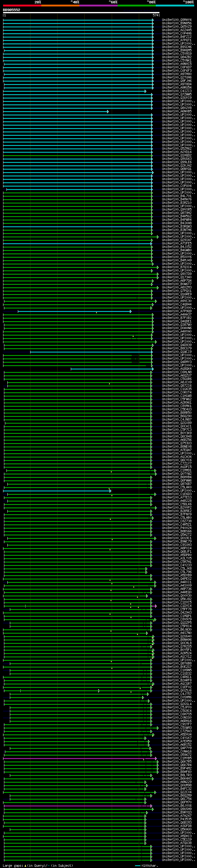Select hit label UniRef100_A1CY12

pyautogui.click(x=177, y=657)
